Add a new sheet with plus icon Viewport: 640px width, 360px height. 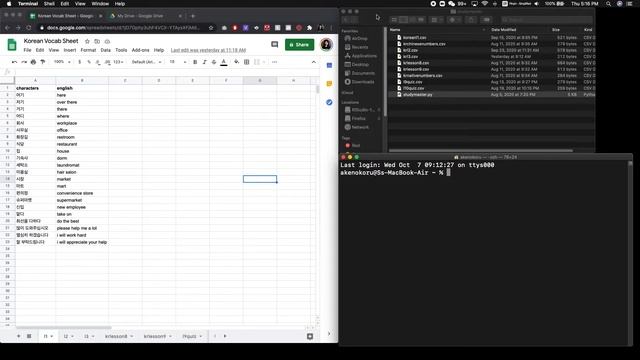(x=18, y=336)
